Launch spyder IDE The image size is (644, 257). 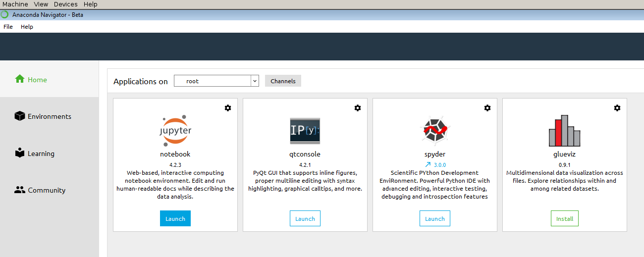click(x=435, y=218)
